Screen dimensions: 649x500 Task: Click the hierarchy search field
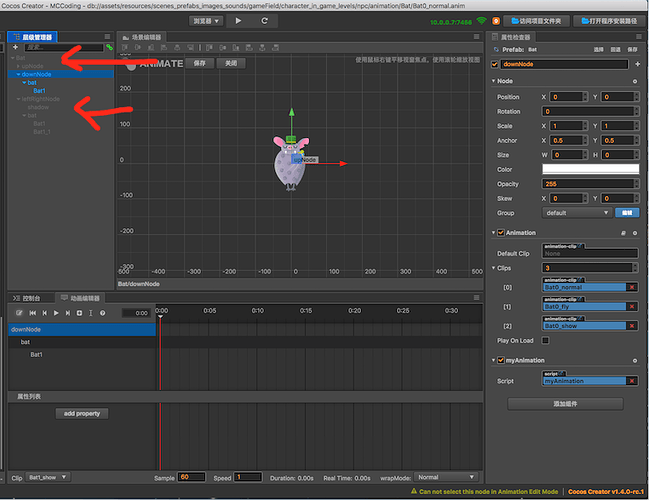pyautogui.click(x=64, y=47)
